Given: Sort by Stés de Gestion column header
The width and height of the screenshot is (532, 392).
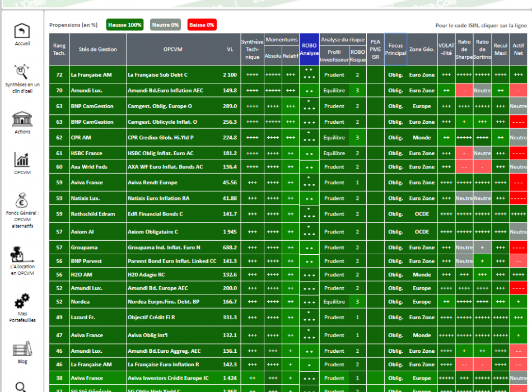Looking at the screenshot, I should [97, 49].
